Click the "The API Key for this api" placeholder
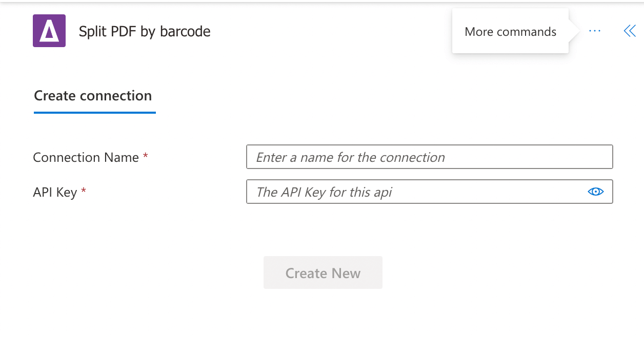644x337 pixels. point(324,192)
